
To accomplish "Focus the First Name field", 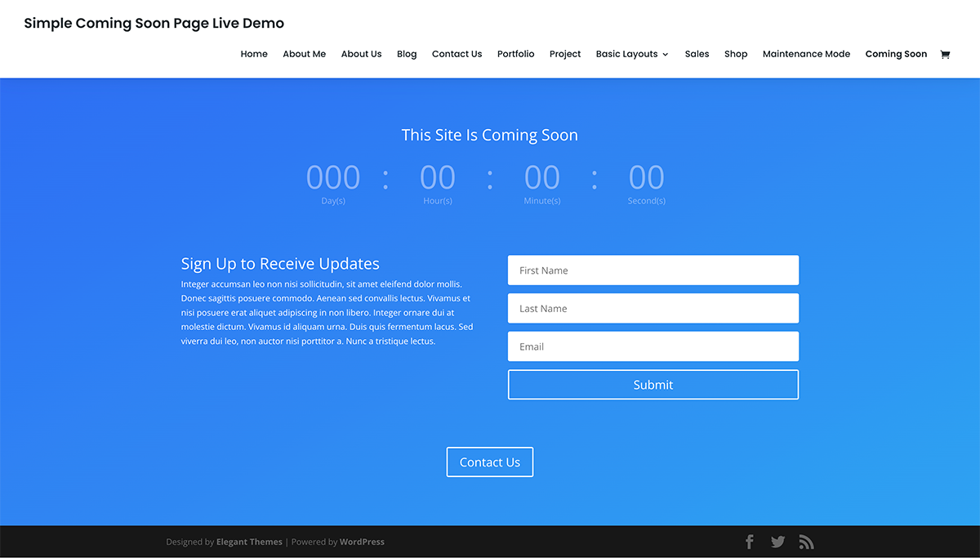I will pos(653,270).
